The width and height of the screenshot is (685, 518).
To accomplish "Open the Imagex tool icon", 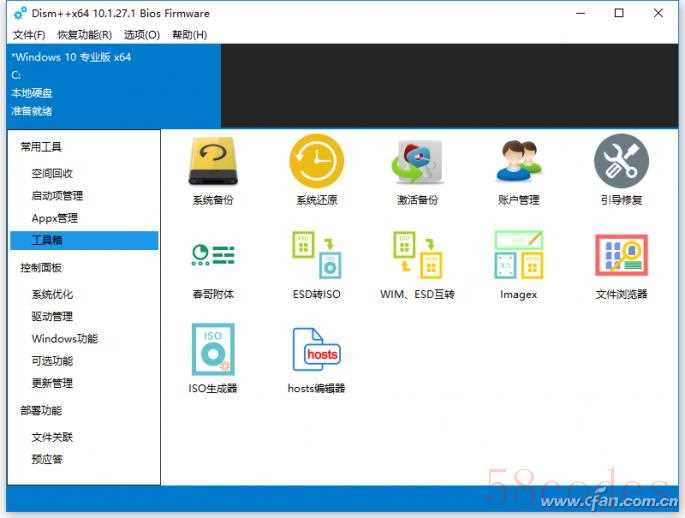I will 519,255.
